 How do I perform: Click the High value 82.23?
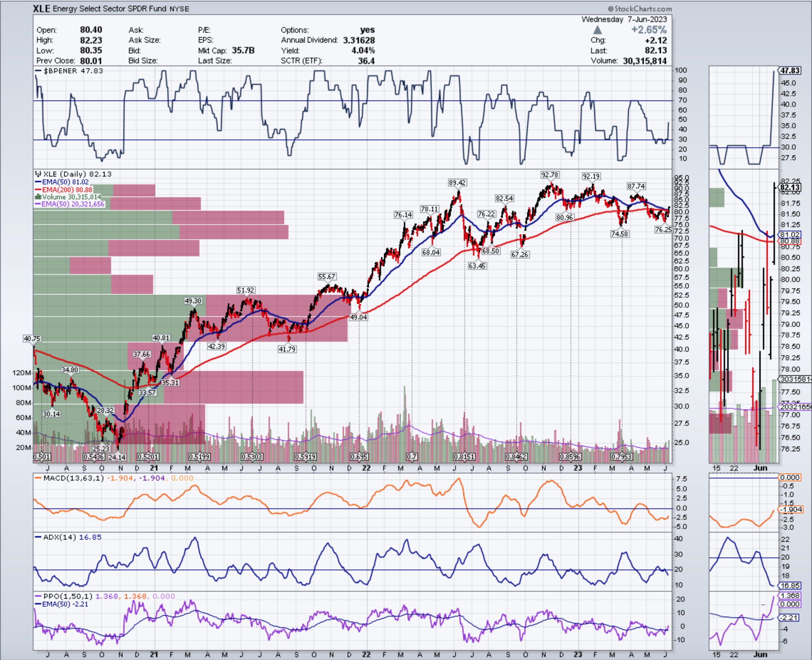[x=91, y=40]
